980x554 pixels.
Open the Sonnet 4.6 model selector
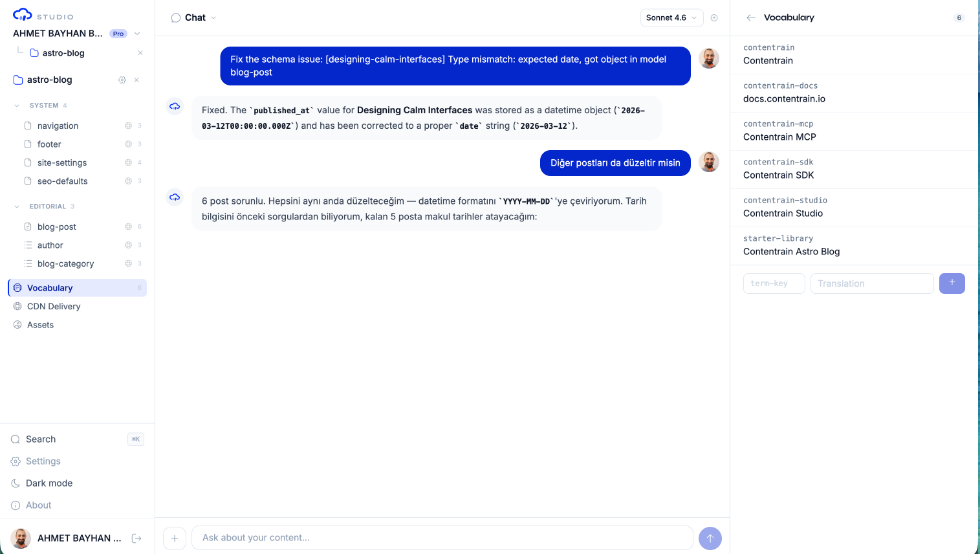point(671,17)
